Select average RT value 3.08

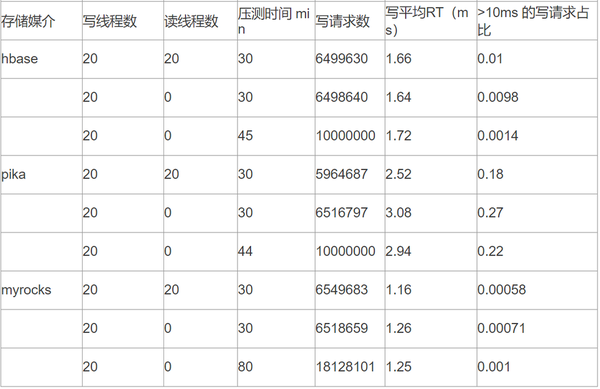pyautogui.click(x=398, y=213)
